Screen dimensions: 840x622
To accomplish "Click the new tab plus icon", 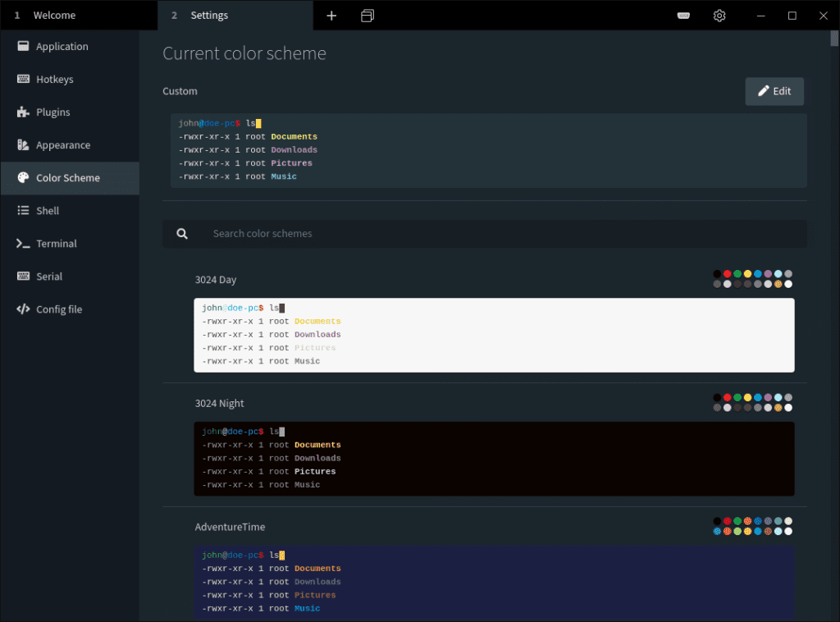I will coord(331,16).
